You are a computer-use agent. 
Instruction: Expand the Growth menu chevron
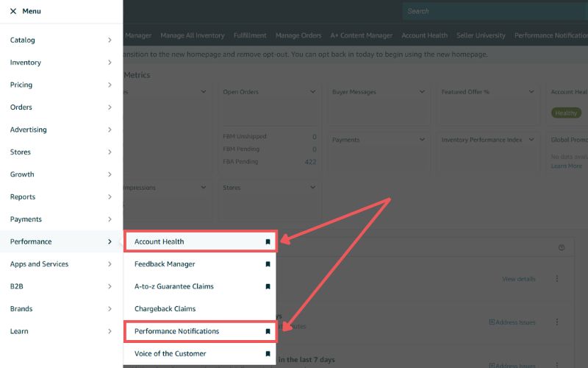pyautogui.click(x=110, y=174)
